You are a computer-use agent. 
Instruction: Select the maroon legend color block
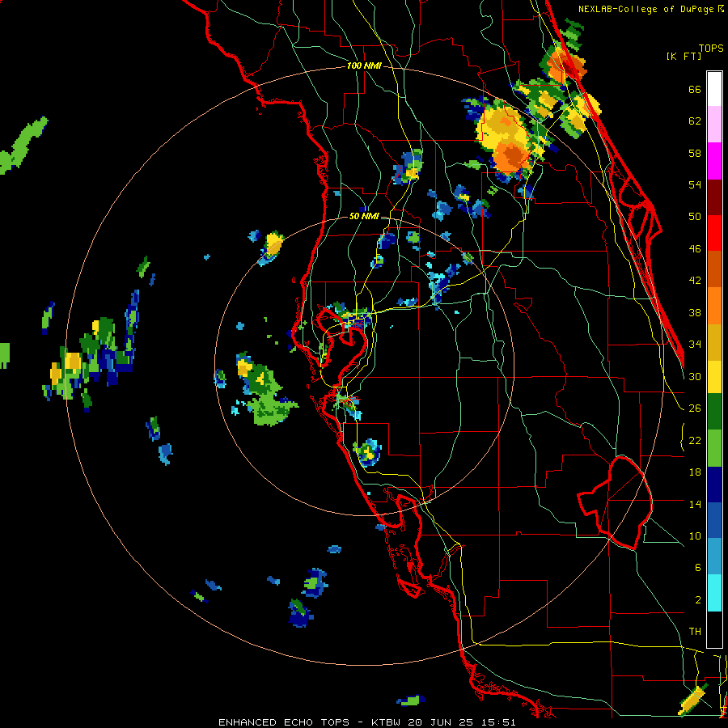(714, 197)
